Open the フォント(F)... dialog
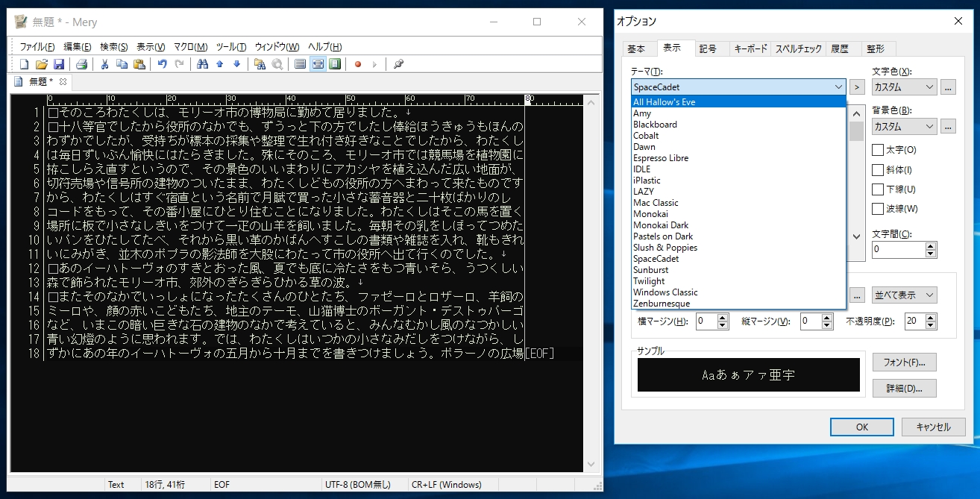The height and width of the screenshot is (499, 980). point(904,363)
